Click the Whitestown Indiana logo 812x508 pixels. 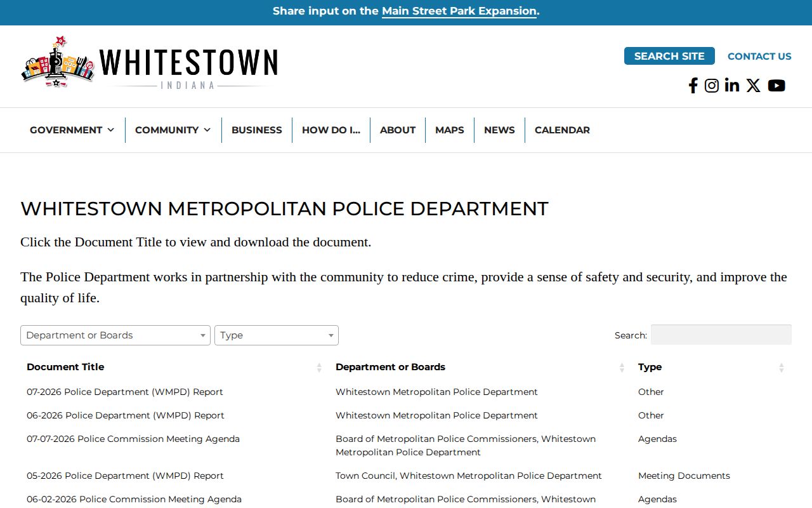point(150,62)
